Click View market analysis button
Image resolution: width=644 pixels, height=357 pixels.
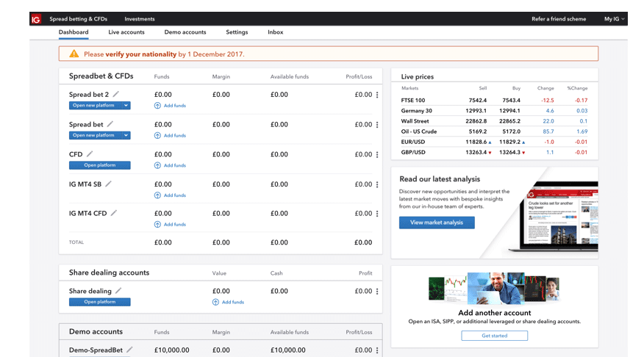437,223
